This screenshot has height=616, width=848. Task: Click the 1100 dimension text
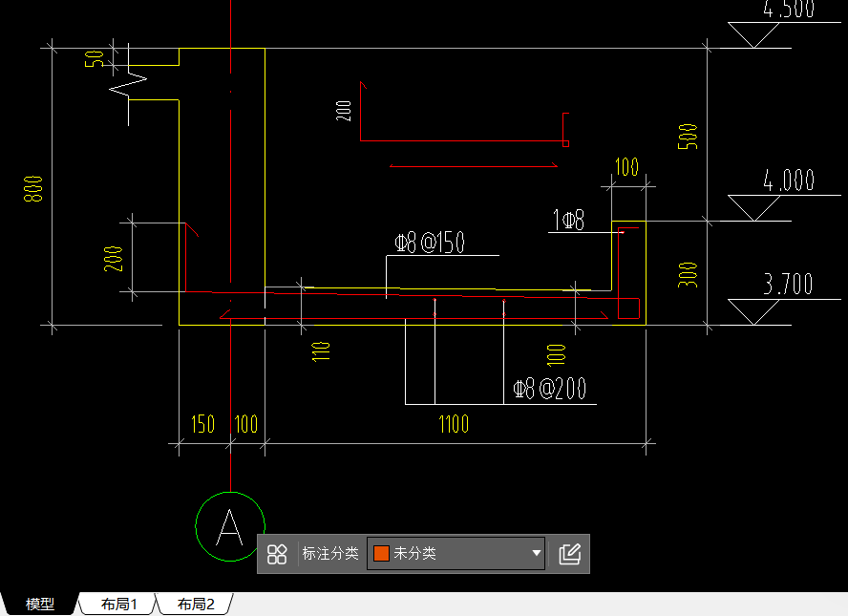(454, 424)
